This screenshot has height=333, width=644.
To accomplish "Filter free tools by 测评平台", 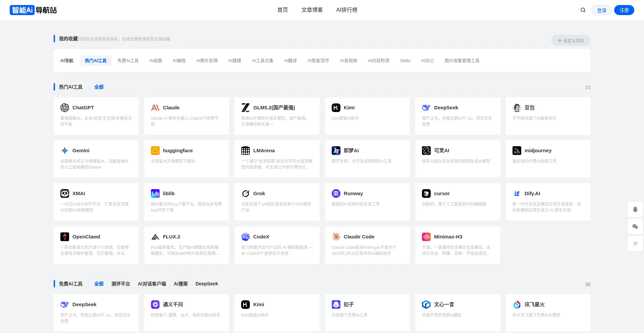I will (121, 284).
